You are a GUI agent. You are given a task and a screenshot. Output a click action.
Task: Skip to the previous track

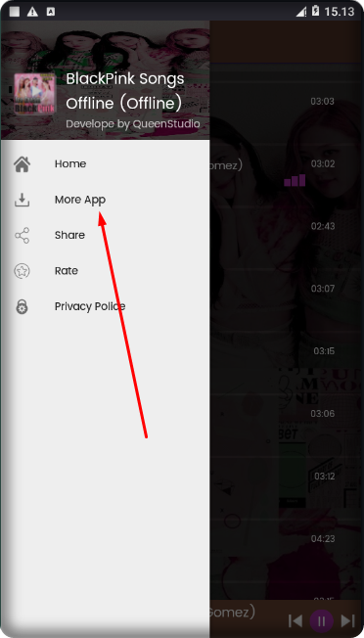[296, 621]
